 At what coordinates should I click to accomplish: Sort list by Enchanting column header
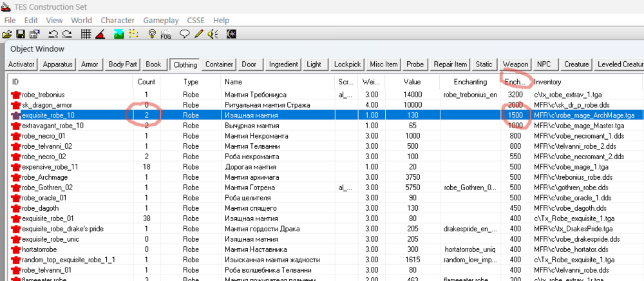pyautogui.click(x=469, y=82)
